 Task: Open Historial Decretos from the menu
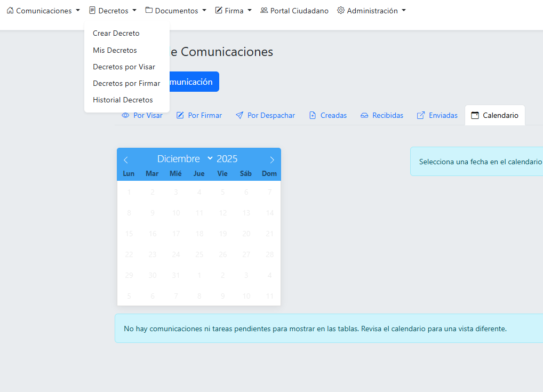point(123,100)
